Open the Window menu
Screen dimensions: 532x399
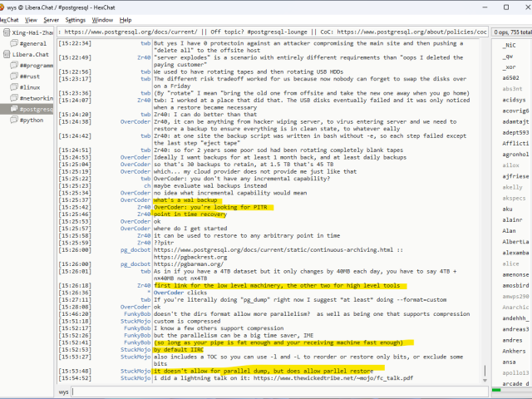pyautogui.click(x=102, y=19)
